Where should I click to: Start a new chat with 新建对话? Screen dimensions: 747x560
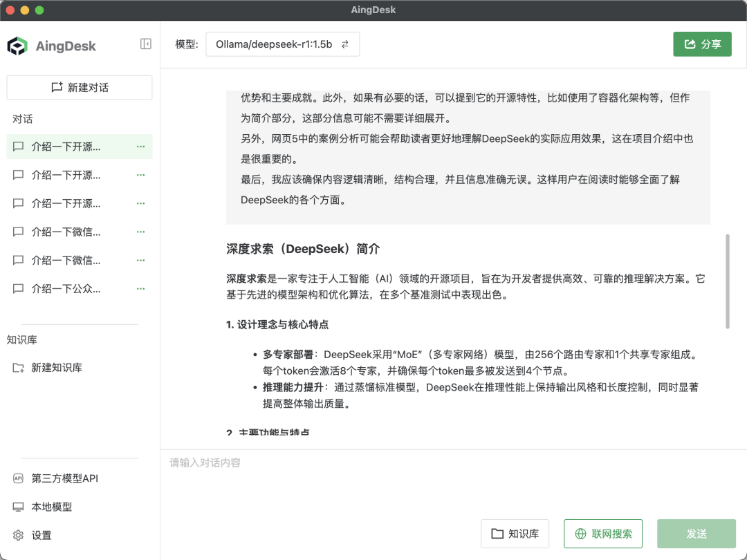tap(80, 88)
